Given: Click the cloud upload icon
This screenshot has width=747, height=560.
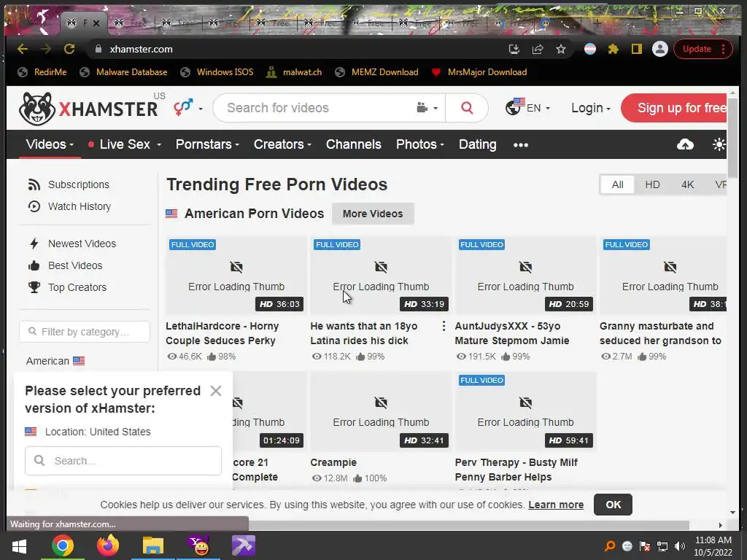Looking at the screenshot, I should (x=685, y=144).
